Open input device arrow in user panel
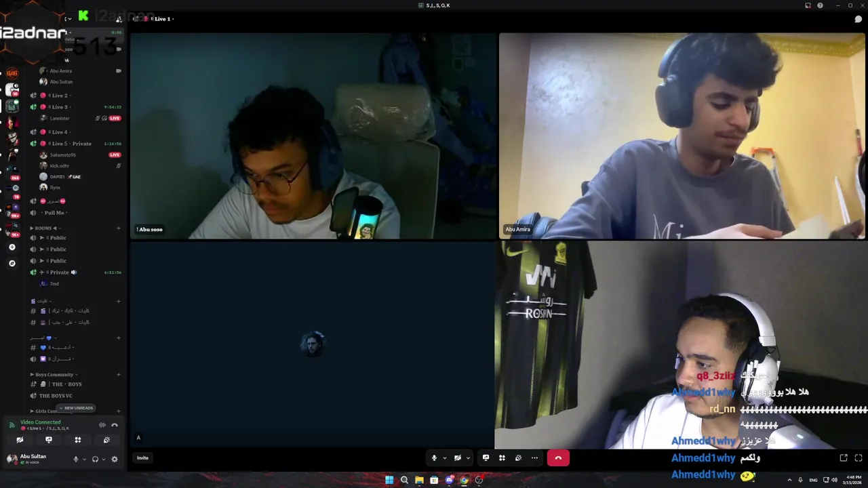Viewport: 868px width, 488px height. pos(84,459)
